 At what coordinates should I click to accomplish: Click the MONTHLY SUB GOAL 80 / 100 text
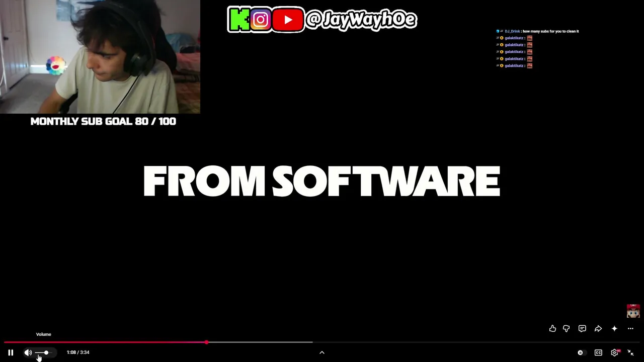tap(103, 121)
